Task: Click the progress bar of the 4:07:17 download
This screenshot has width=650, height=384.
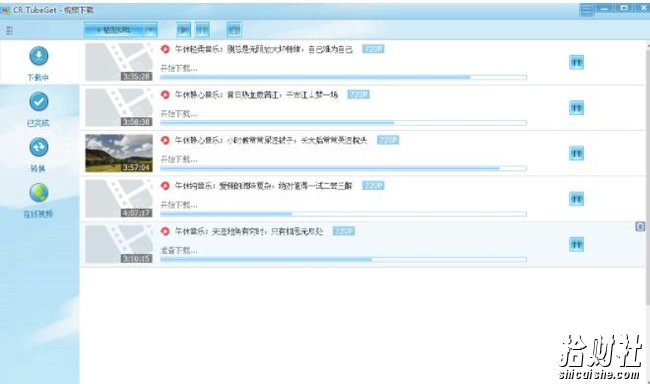Action: tap(344, 214)
